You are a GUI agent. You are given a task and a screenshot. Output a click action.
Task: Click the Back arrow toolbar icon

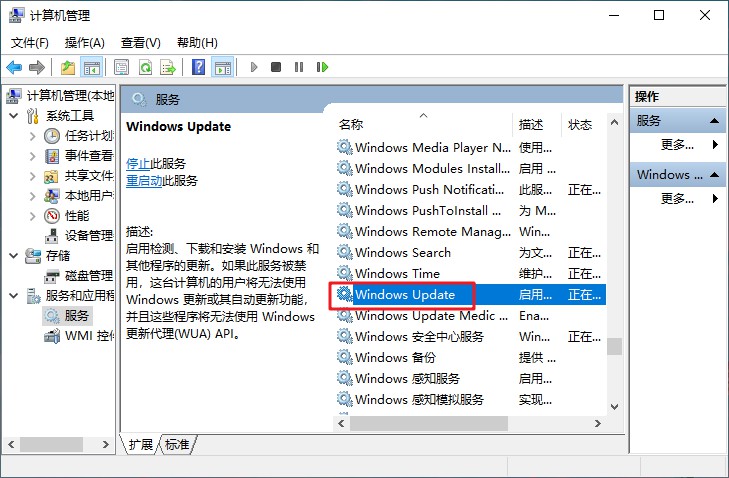click(14, 67)
